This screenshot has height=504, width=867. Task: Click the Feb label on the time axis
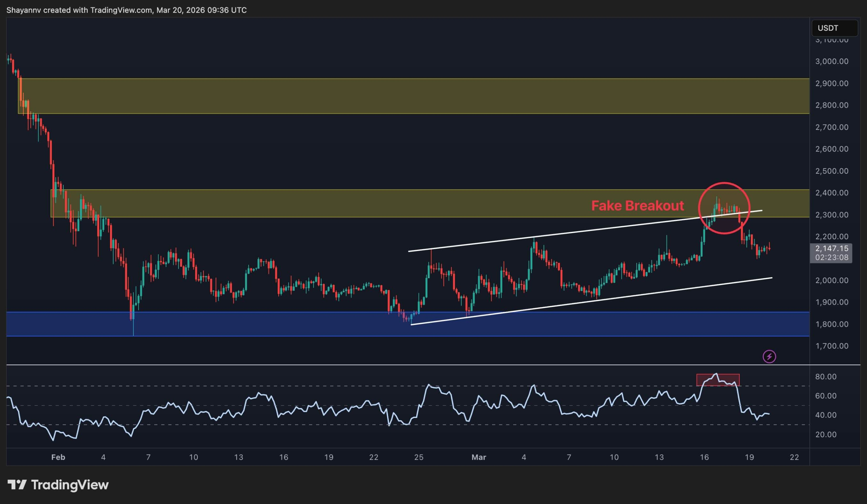58,457
